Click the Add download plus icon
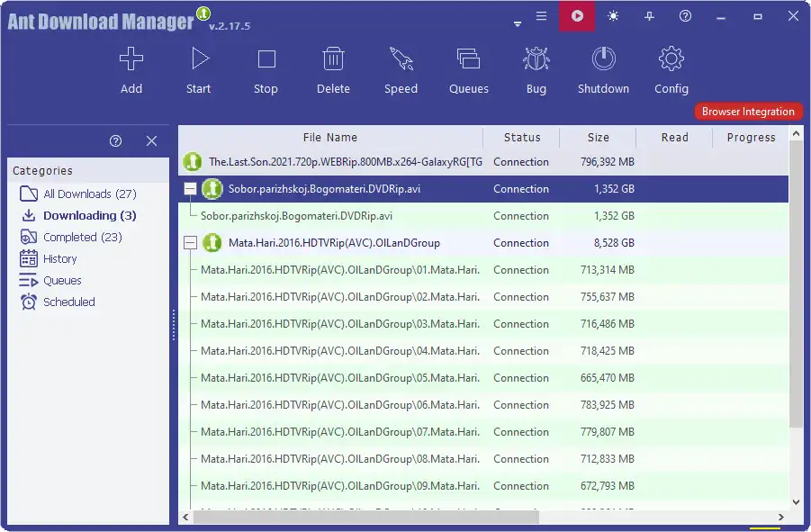811x532 pixels. pos(131,59)
